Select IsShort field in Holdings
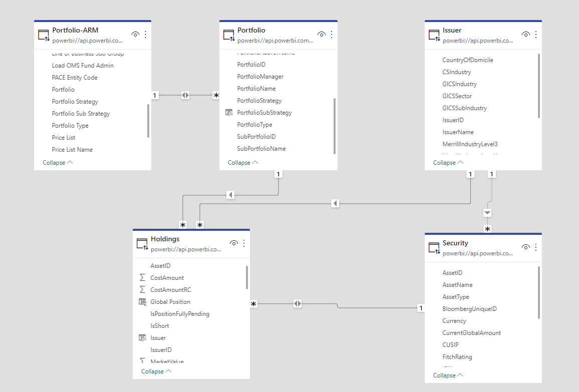579x392 pixels. [x=159, y=326]
